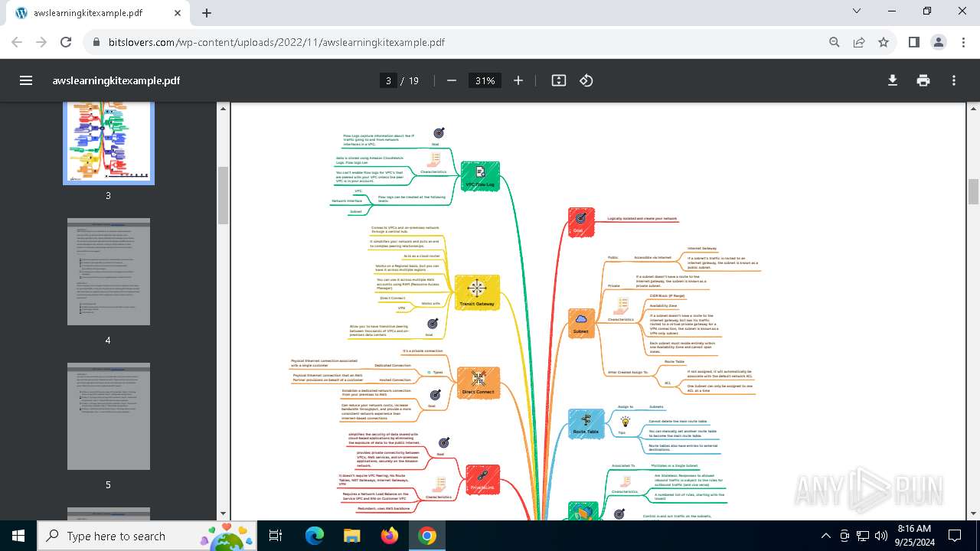
Task: Print the PDF document
Action: (x=923, y=80)
